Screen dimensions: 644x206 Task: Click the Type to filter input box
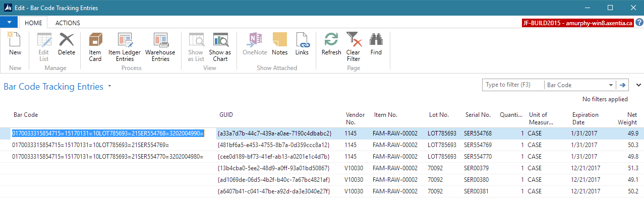tap(513, 85)
